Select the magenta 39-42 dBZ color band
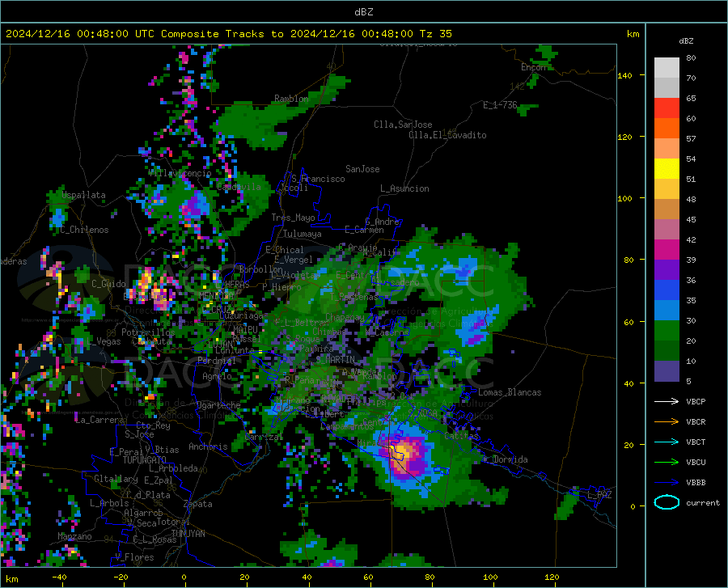Viewport: 728px width, 588px height. [x=667, y=250]
